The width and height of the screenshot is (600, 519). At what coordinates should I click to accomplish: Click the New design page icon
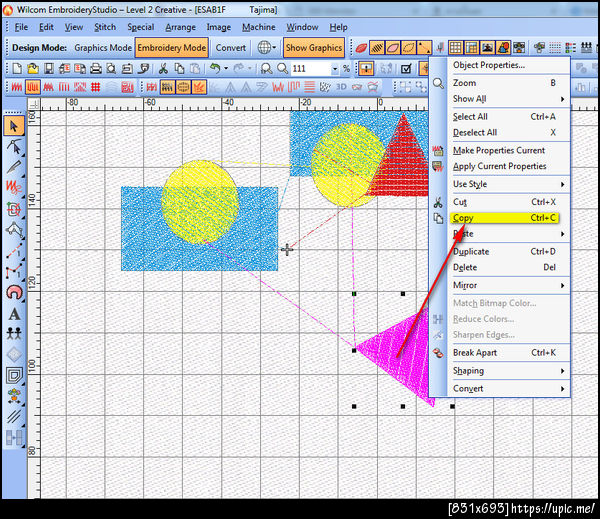click(x=17, y=69)
